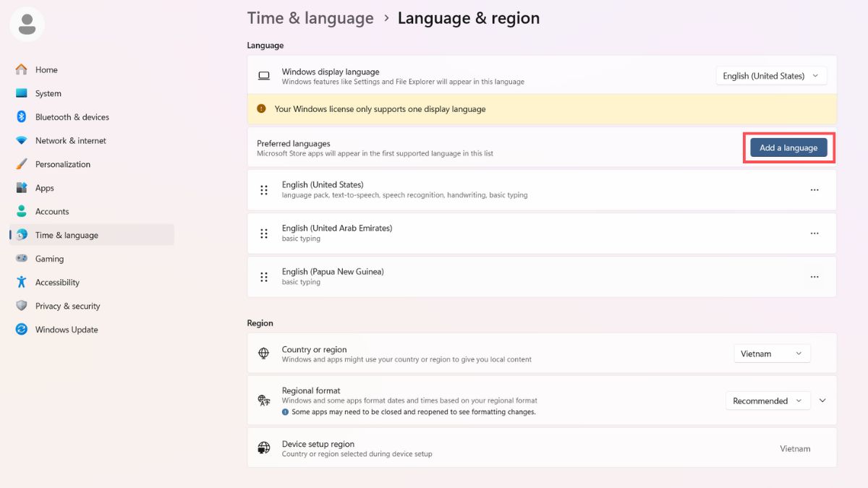The height and width of the screenshot is (488, 868).
Task: Click the Add a language button
Action: (788, 147)
